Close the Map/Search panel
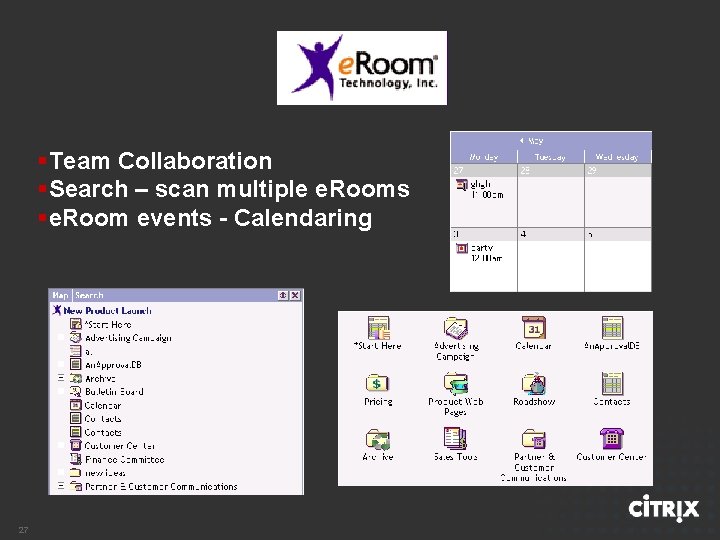The height and width of the screenshot is (540, 720). coord(295,295)
